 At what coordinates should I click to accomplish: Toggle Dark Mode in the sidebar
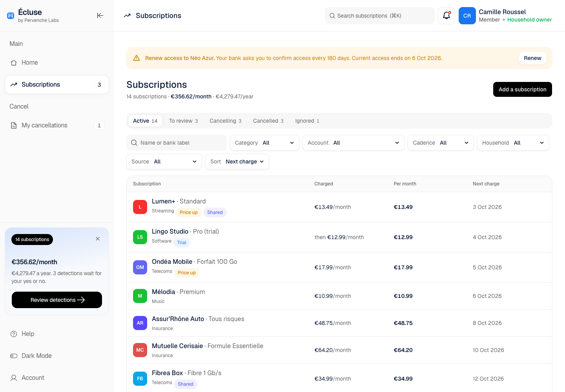57,356
